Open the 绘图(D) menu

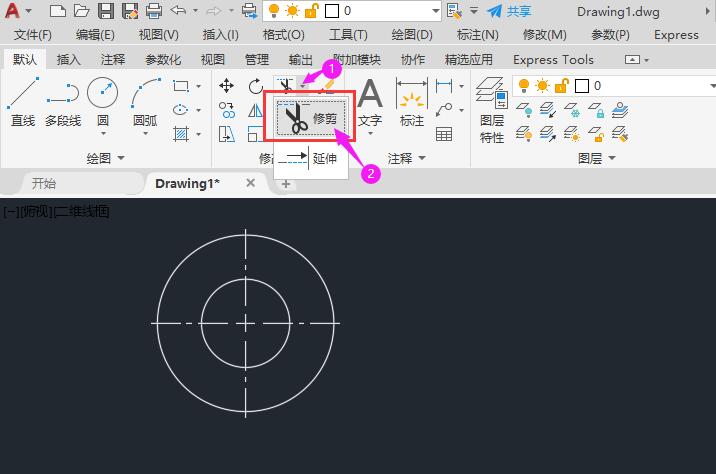[x=412, y=35]
